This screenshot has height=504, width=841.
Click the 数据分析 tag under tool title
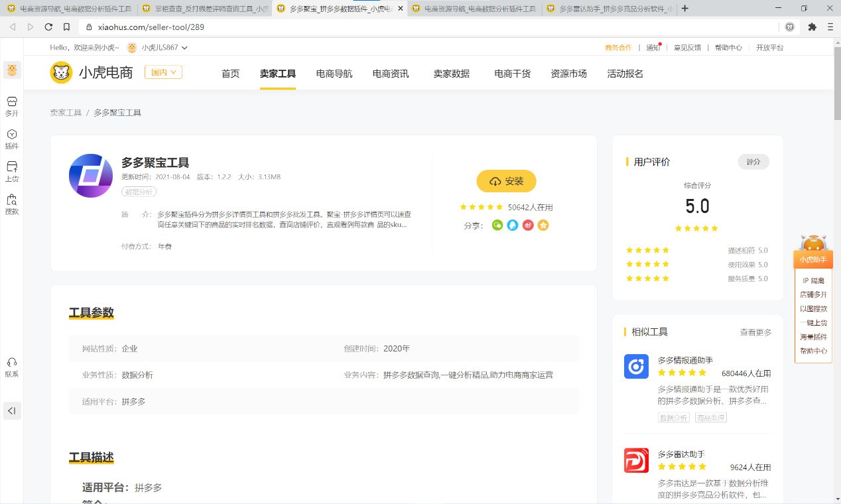coord(138,192)
